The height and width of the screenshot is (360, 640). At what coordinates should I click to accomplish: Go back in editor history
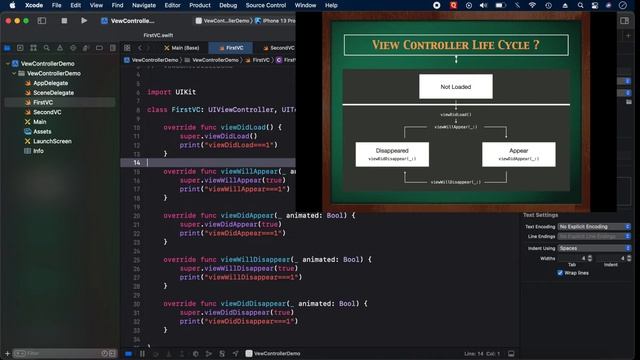coord(140,48)
